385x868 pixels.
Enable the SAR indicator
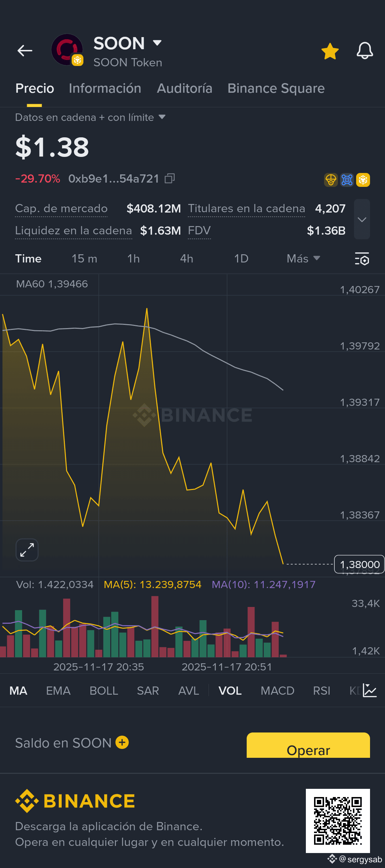click(x=148, y=691)
